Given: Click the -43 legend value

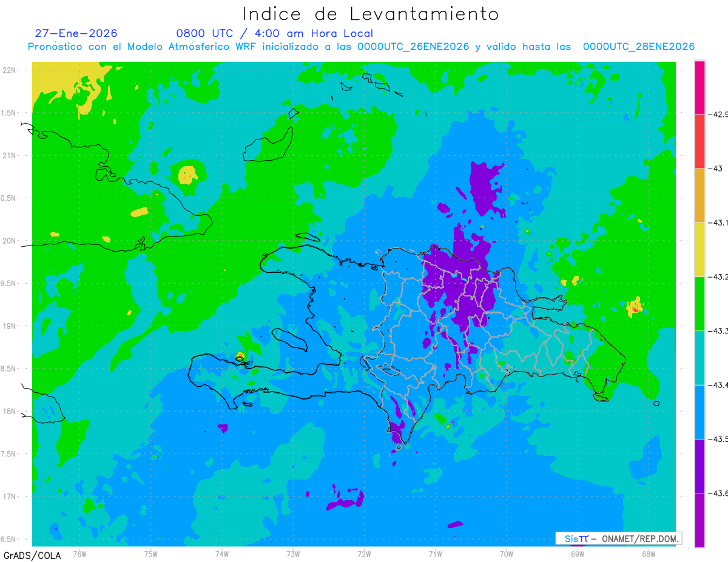Looking at the screenshot, I should pyautogui.click(x=716, y=169).
